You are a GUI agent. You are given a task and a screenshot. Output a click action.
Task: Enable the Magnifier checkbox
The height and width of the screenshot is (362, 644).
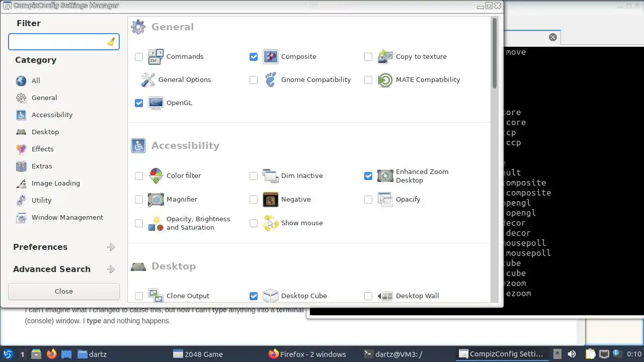pyautogui.click(x=139, y=200)
